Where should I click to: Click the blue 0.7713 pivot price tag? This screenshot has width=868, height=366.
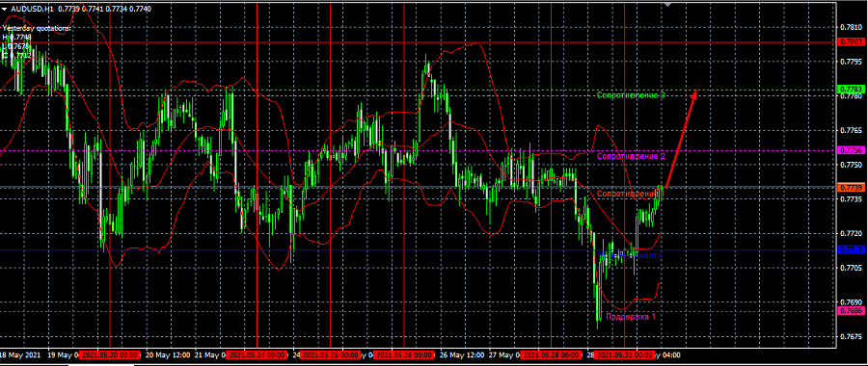[x=851, y=249]
